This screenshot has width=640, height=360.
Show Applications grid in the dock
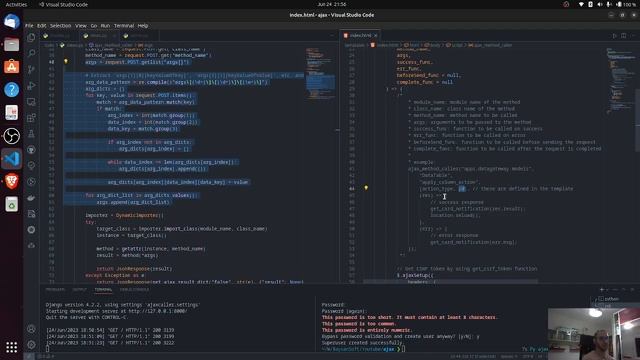pos(11,347)
